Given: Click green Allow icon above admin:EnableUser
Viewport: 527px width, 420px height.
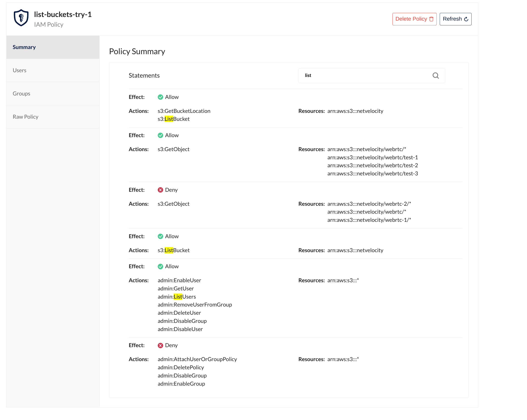Looking at the screenshot, I should click(x=160, y=267).
